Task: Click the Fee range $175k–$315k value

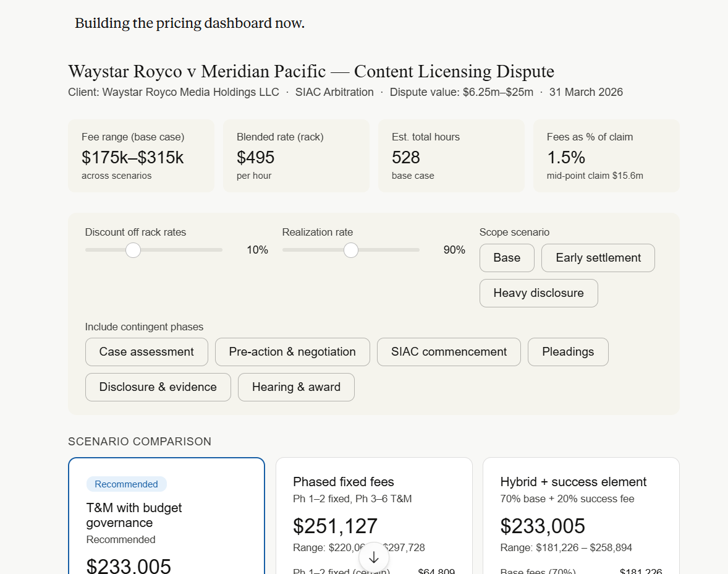Action: point(133,158)
